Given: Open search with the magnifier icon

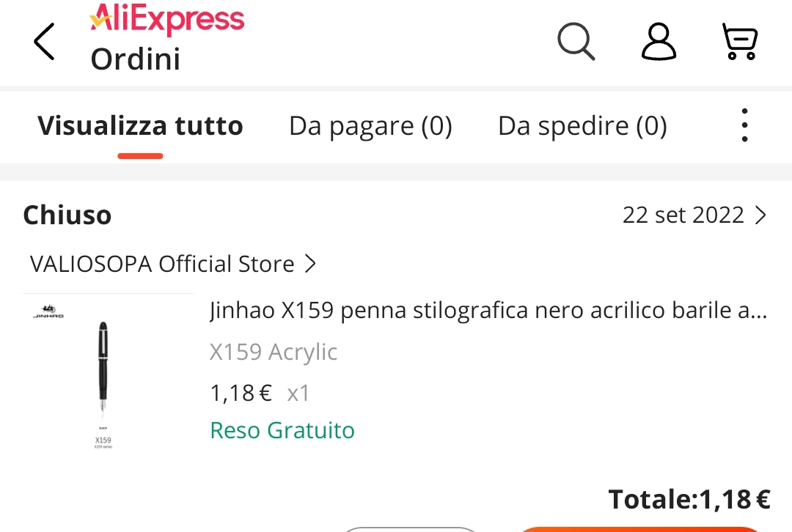Looking at the screenshot, I should 576,41.
